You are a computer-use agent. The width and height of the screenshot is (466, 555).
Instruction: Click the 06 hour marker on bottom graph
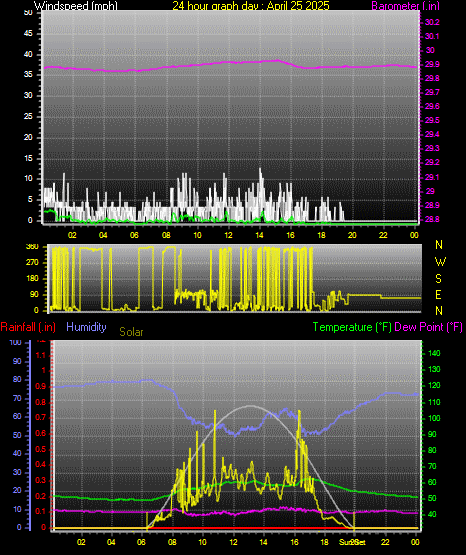click(x=141, y=542)
